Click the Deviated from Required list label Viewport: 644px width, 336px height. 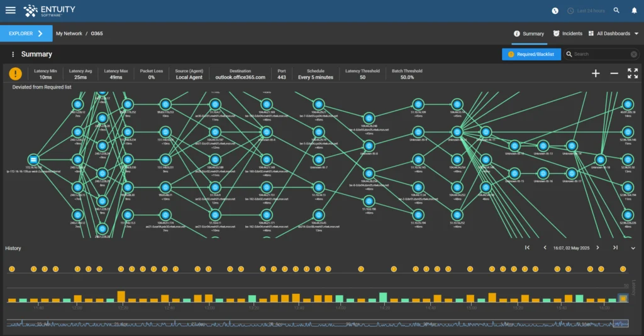[42, 87]
